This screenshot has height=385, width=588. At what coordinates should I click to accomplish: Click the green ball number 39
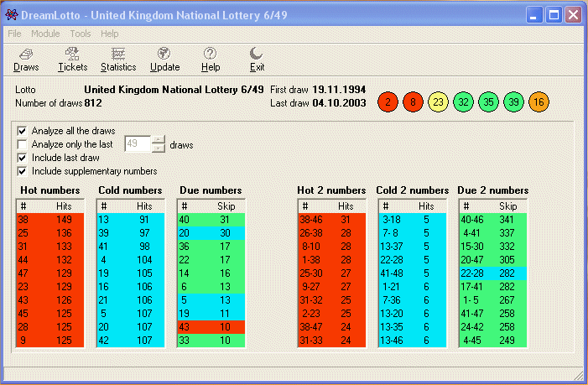(x=513, y=102)
